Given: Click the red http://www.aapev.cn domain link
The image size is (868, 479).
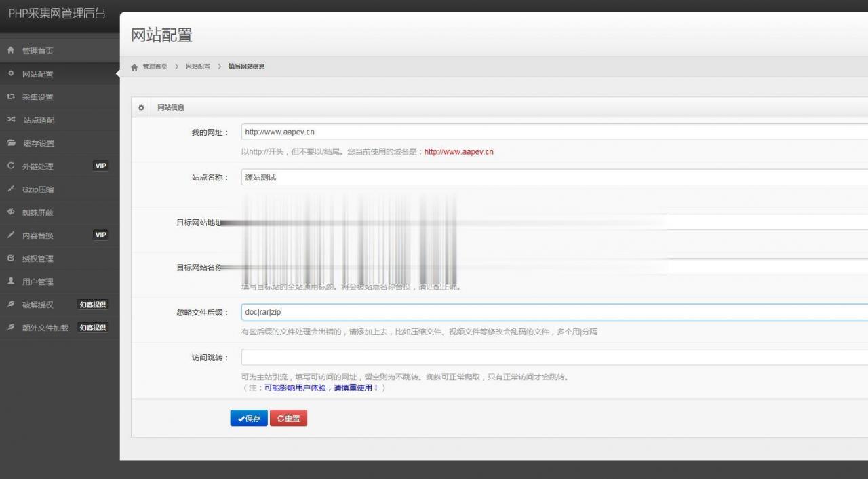Looking at the screenshot, I should click(x=459, y=152).
